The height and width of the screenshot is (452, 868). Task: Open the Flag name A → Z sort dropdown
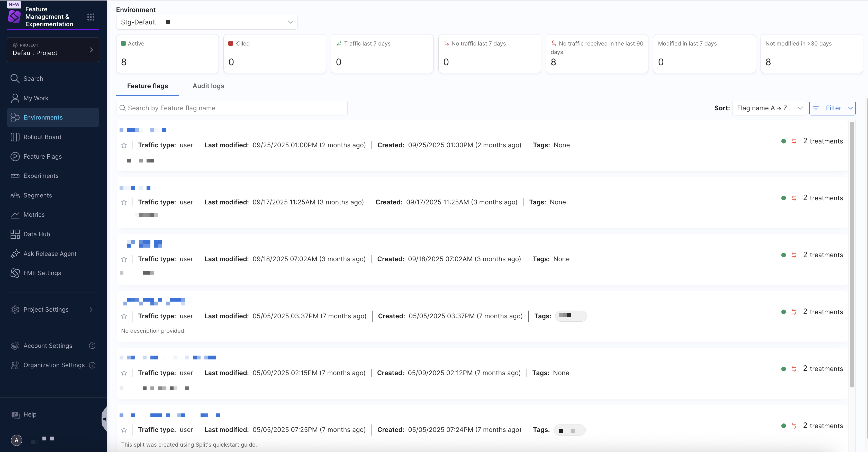click(769, 108)
